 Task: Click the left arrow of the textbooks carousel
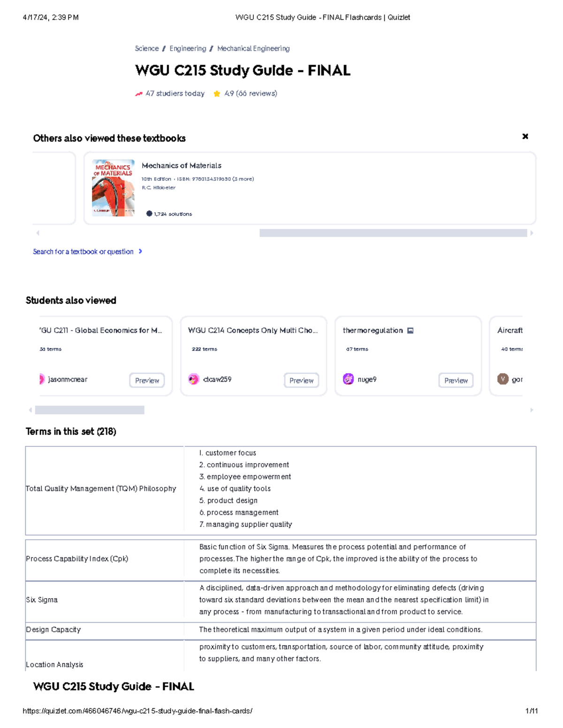[38, 232]
